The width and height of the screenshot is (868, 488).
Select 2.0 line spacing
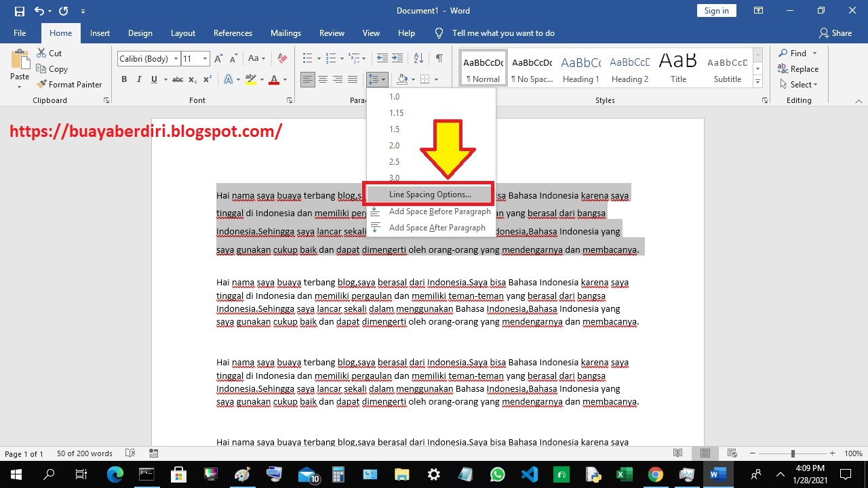395,146
